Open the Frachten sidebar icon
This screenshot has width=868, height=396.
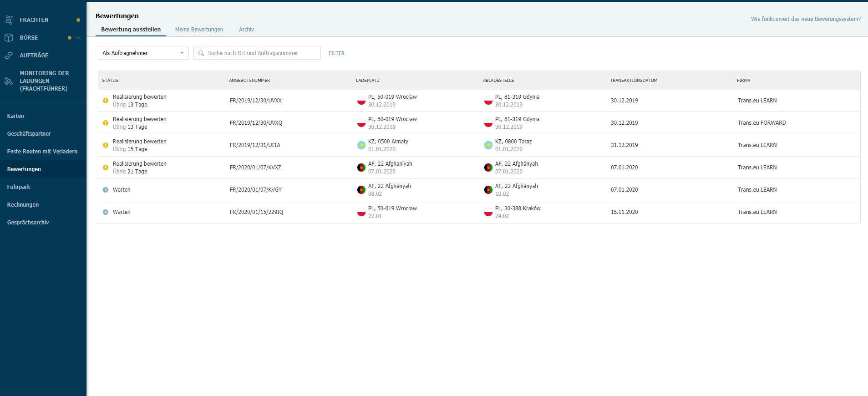coord(9,20)
